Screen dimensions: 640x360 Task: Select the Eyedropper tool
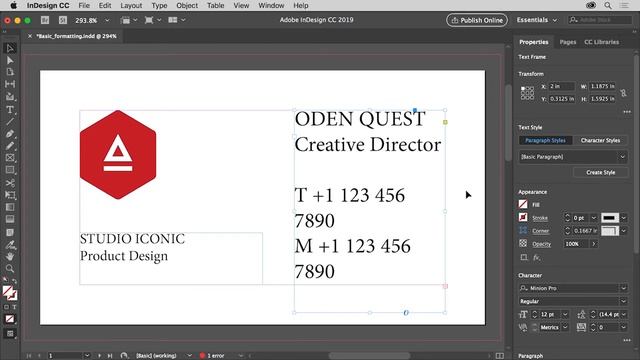pos(10,244)
